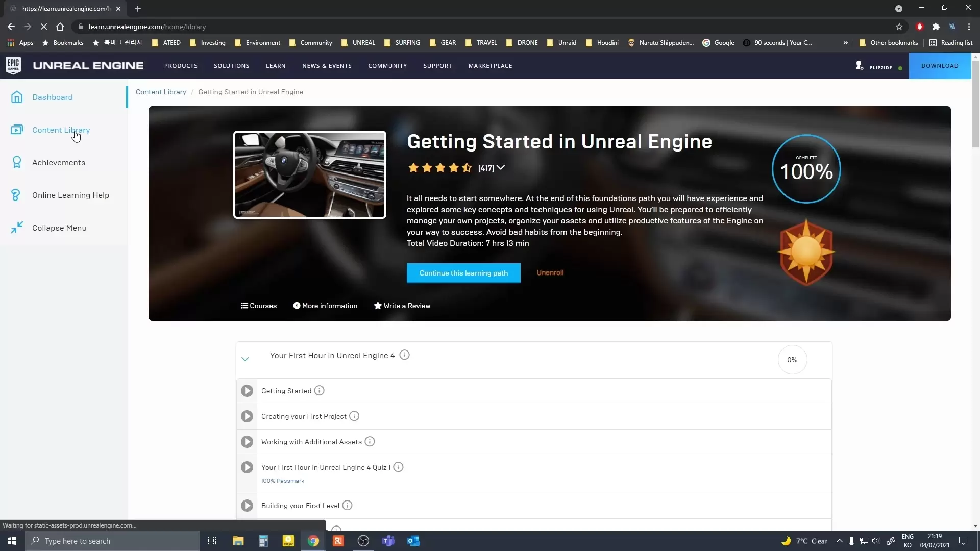Open the MARKETPLACE menu item
This screenshot has width=980, height=551.
[490, 66]
